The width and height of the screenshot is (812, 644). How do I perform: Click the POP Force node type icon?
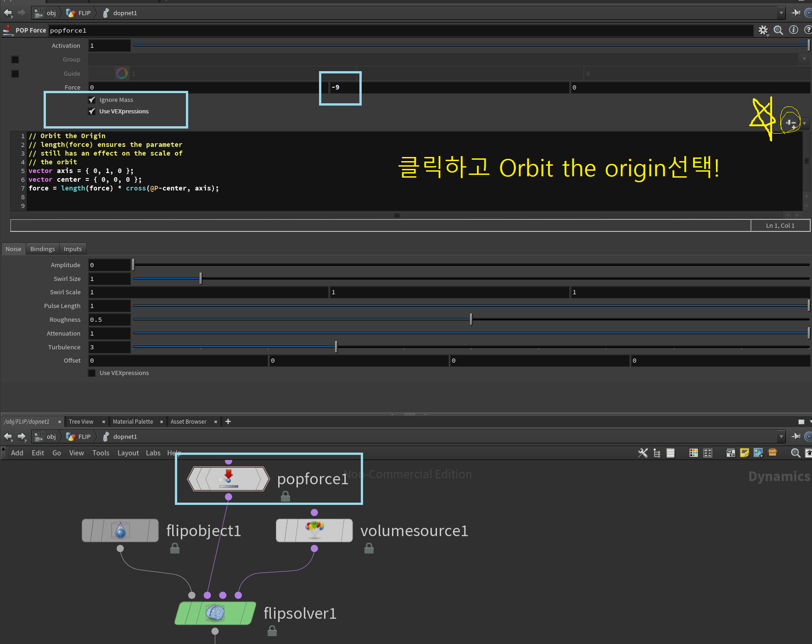(x=8, y=30)
